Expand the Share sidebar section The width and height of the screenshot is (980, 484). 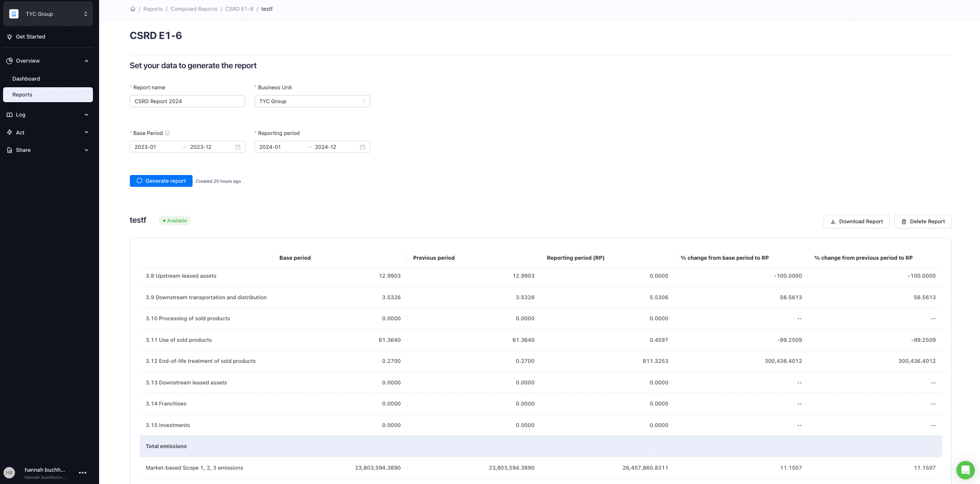coord(48,150)
